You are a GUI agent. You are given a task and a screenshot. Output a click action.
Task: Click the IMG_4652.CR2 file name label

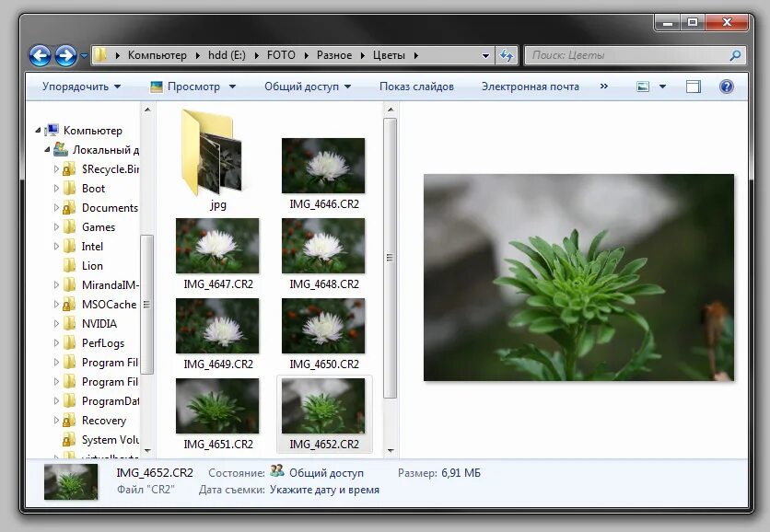coord(324,445)
